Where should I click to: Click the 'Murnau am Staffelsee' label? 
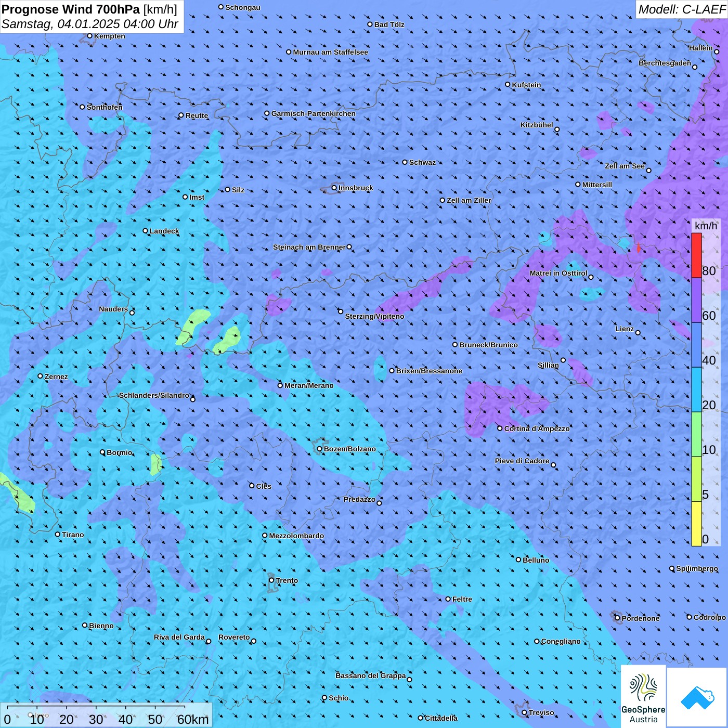click(x=330, y=52)
